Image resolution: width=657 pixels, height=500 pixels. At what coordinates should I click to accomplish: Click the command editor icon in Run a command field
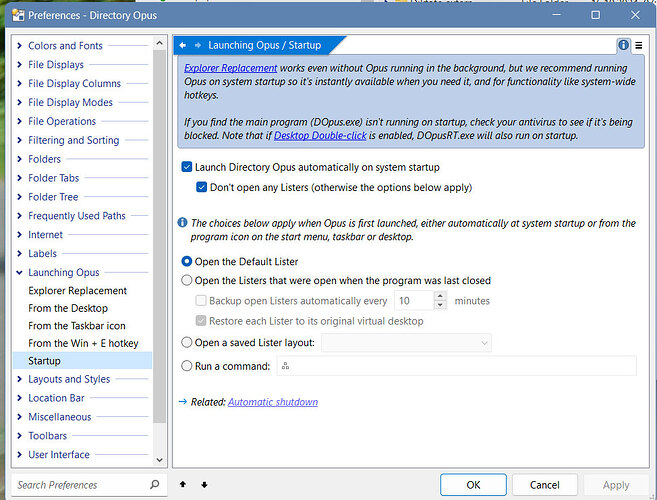tap(285, 366)
